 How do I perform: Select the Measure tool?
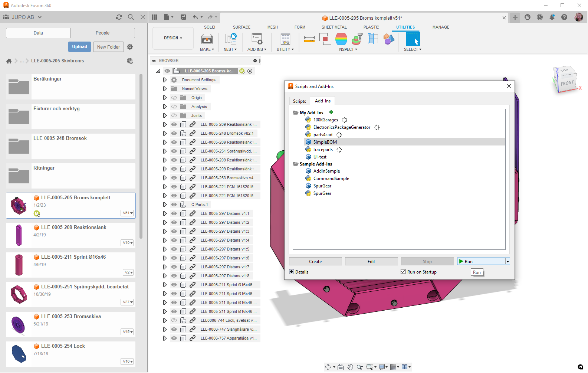tap(309, 39)
